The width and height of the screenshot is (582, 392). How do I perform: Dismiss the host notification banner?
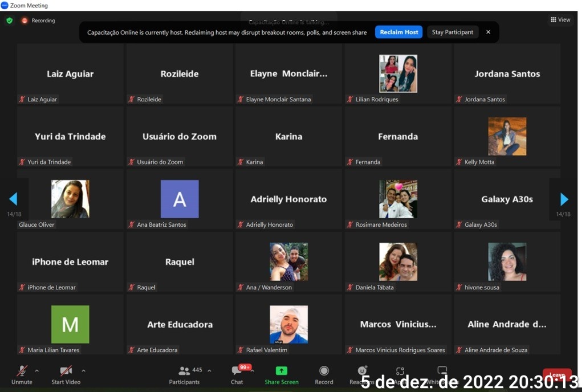tap(488, 32)
